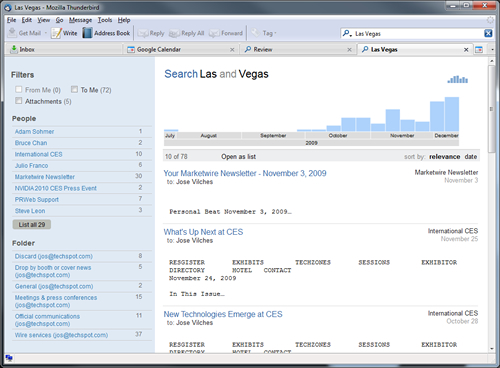Click the Inbox tab's download arrow icon
Viewport: 500px width, 368px height.
tap(13, 49)
